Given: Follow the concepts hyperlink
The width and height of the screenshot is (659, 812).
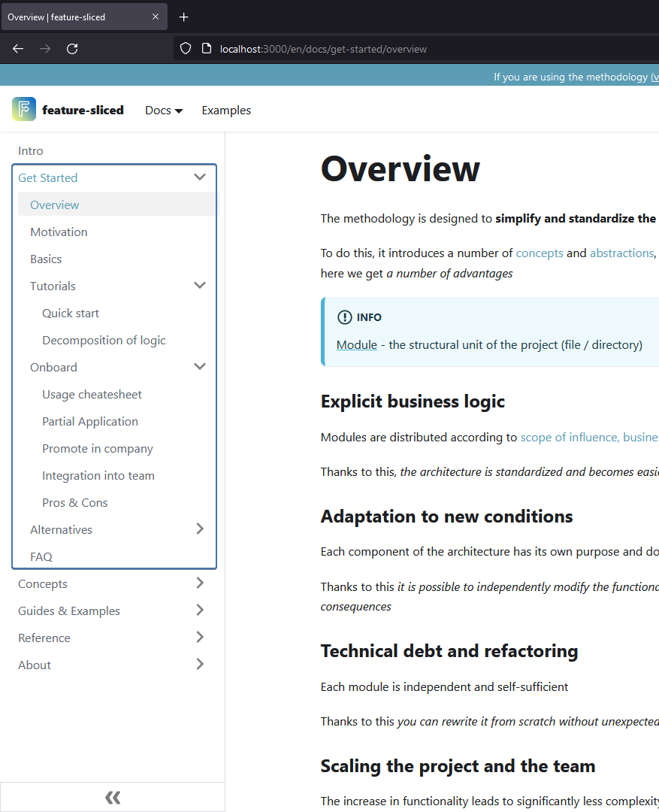Looking at the screenshot, I should [x=539, y=253].
